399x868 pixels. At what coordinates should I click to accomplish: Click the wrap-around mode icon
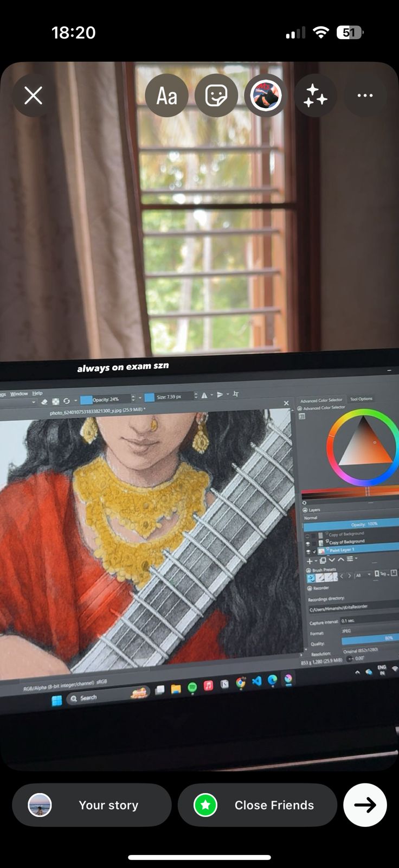[236, 394]
